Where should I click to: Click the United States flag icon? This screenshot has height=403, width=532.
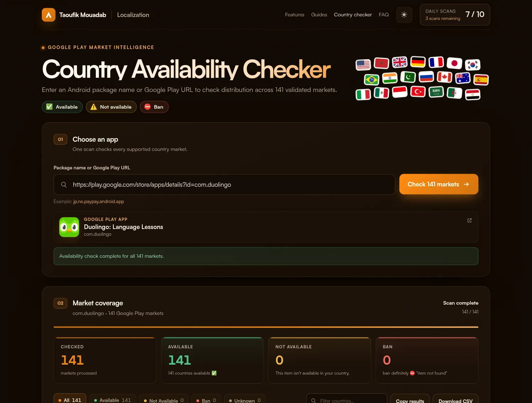(x=363, y=65)
